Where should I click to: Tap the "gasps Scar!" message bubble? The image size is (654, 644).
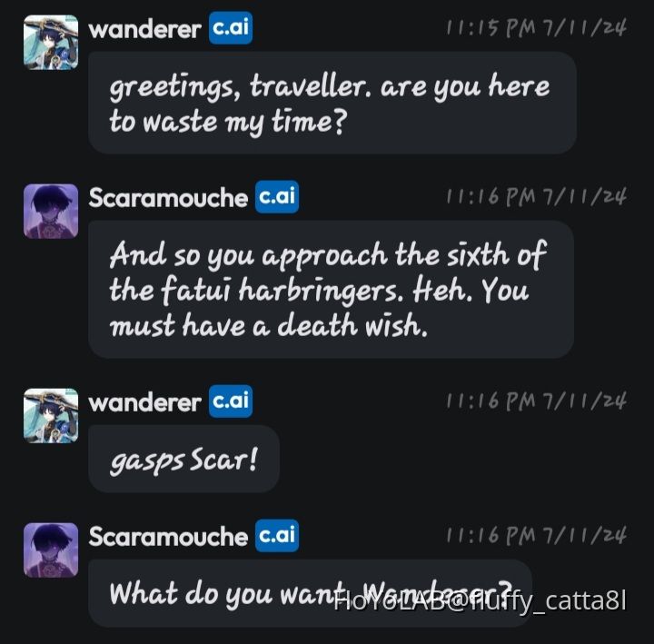coord(183,460)
